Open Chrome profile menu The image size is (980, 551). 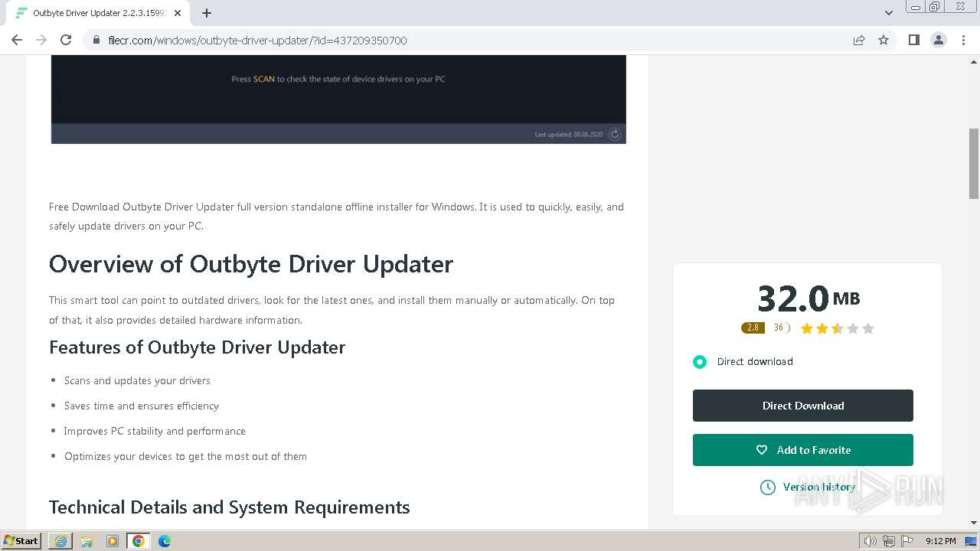coord(939,41)
